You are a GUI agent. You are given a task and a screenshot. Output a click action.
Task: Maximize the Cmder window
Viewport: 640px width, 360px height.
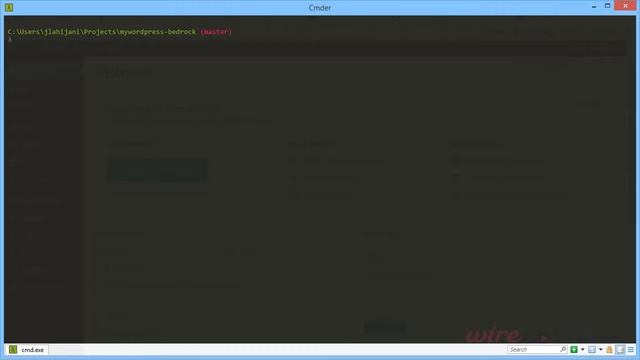pos(607,6)
